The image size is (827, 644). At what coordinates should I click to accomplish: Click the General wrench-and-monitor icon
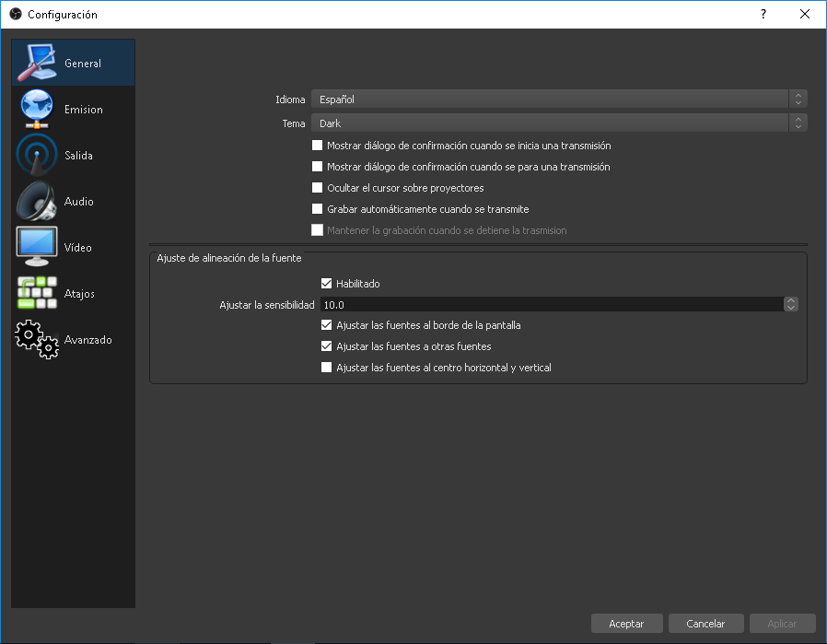tap(37, 63)
